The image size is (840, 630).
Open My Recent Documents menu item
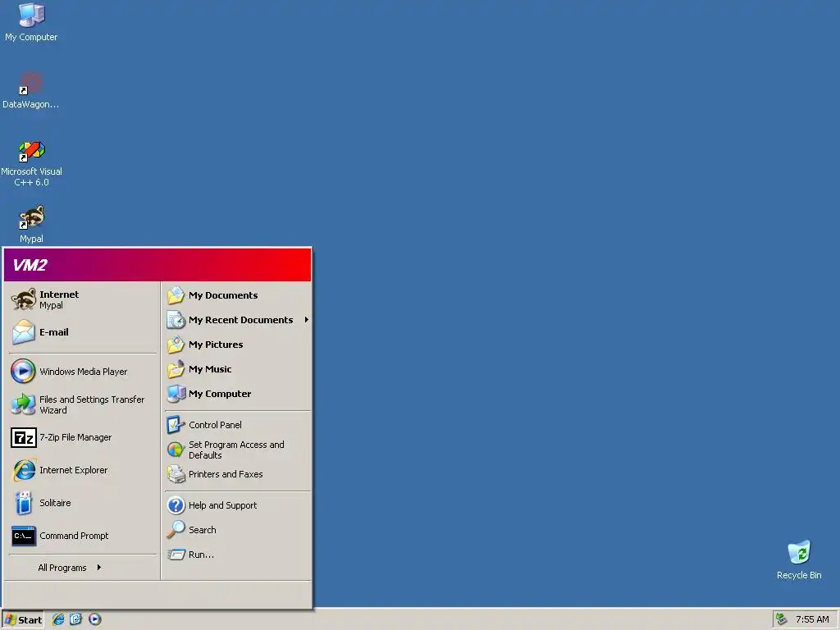(238, 320)
